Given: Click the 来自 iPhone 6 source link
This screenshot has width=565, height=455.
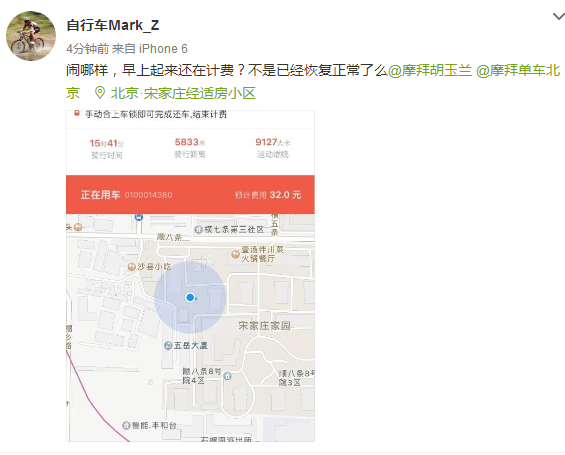Looking at the screenshot, I should pyautogui.click(x=150, y=49).
